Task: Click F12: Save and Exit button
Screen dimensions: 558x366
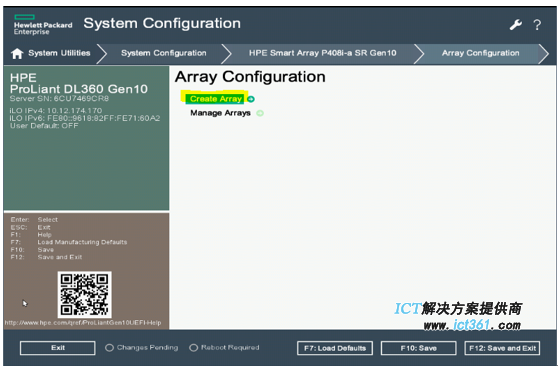Action: pos(502,348)
